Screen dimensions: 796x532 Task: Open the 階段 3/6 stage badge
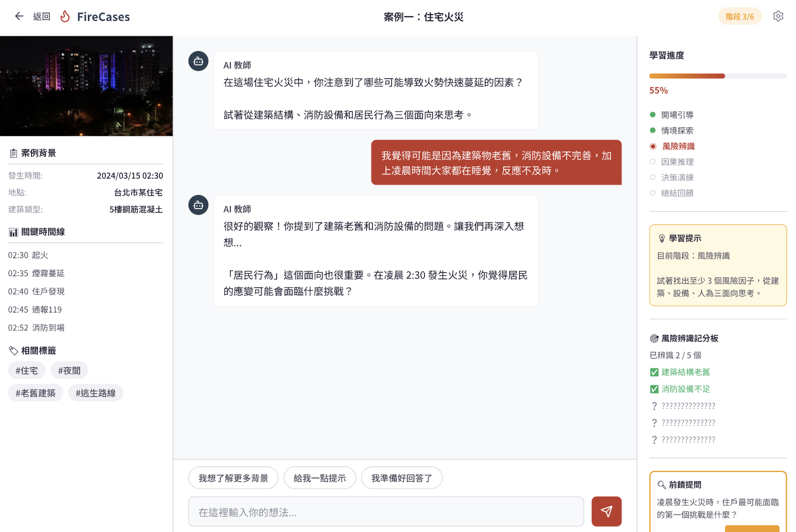pos(740,16)
